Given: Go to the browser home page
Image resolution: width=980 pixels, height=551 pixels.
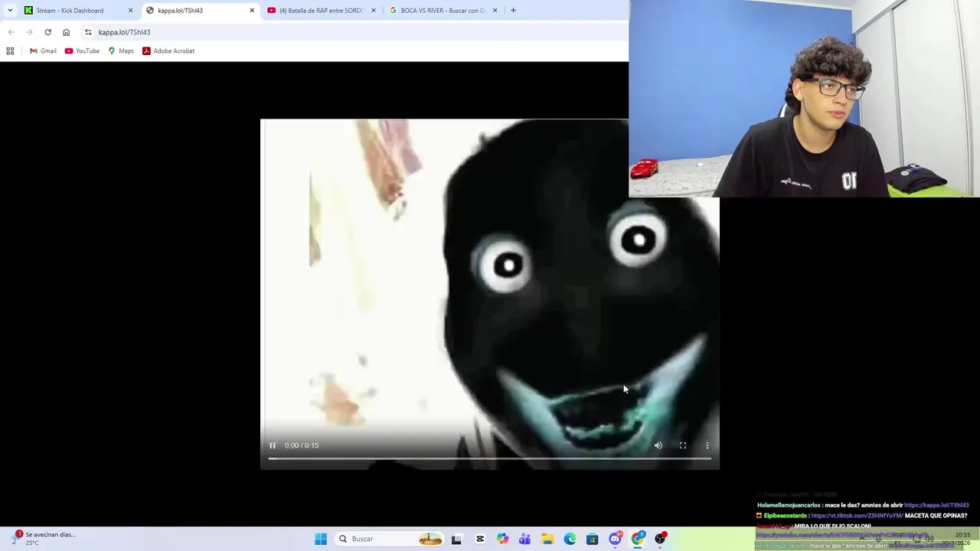Looking at the screenshot, I should point(66,32).
